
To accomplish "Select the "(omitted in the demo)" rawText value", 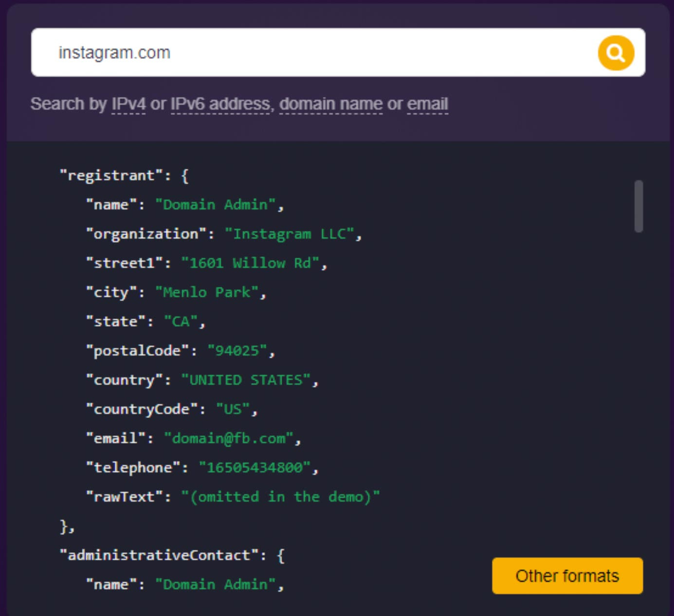I will point(280,497).
